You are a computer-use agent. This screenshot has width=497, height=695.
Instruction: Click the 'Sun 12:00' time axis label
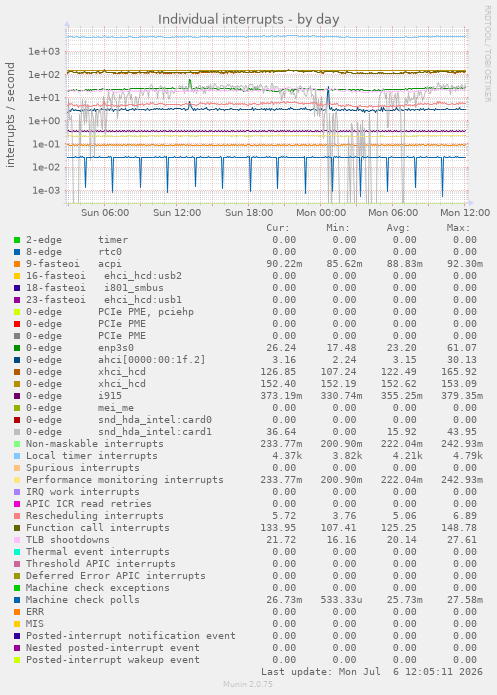[177, 213]
